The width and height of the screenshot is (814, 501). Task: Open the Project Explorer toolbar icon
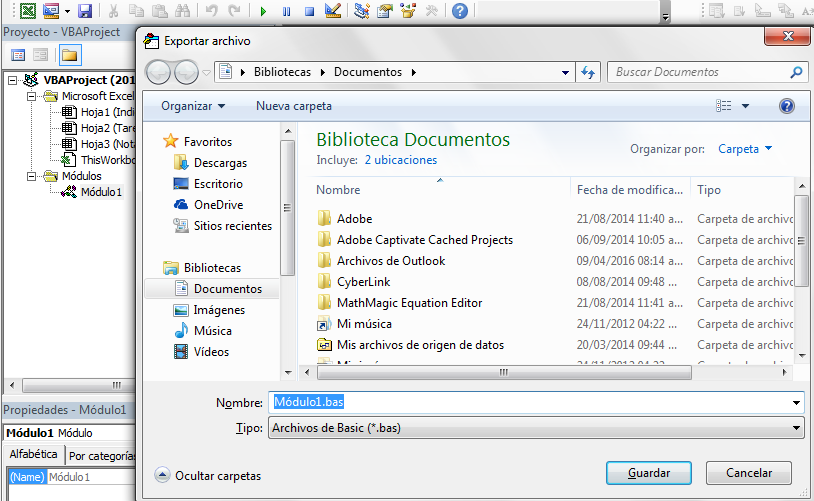tap(361, 10)
